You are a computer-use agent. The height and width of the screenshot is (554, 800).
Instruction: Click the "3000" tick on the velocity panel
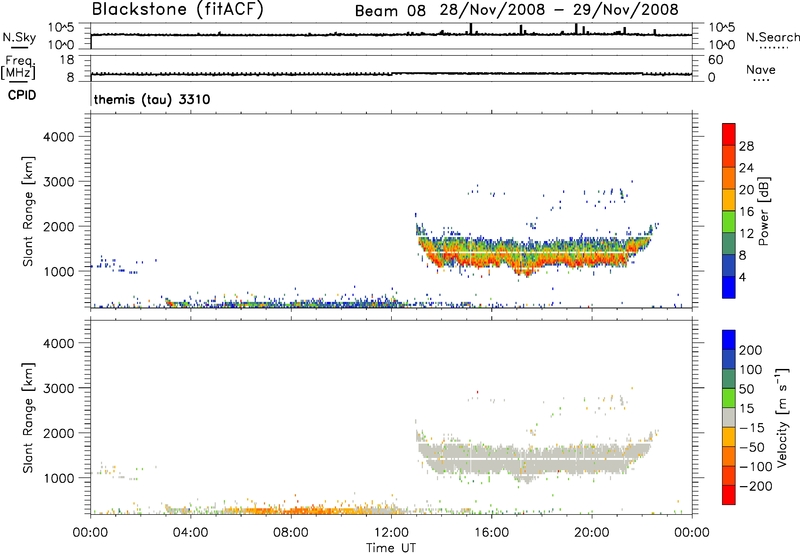pyautogui.click(x=59, y=388)
